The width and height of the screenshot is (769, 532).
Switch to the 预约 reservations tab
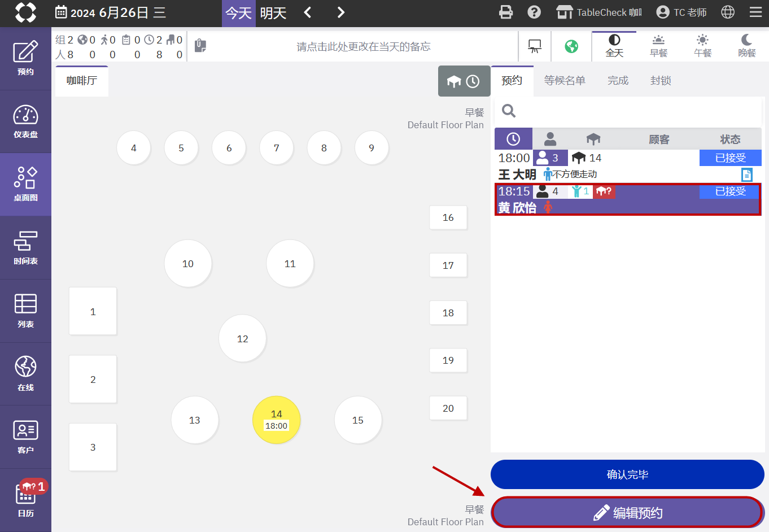coord(512,81)
